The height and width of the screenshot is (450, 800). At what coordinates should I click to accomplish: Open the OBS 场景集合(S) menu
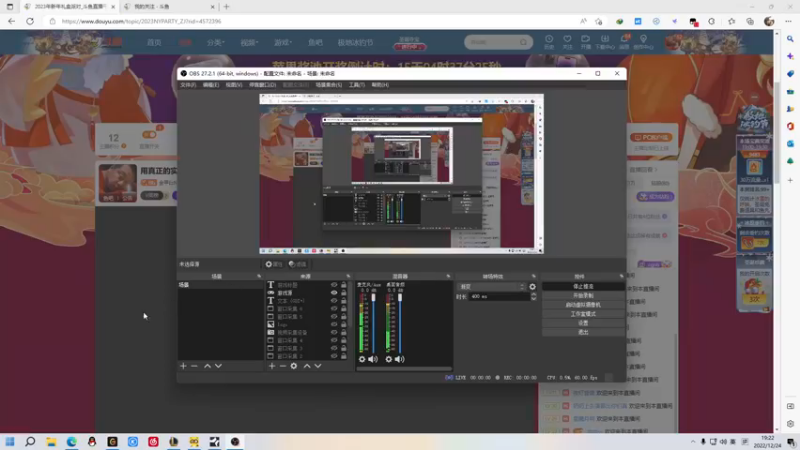coord(329,85)
